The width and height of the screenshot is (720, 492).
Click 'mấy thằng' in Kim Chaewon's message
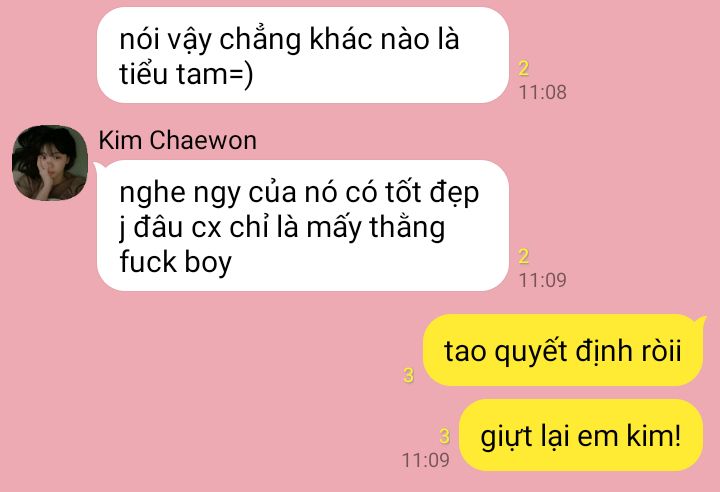point(376,227)
